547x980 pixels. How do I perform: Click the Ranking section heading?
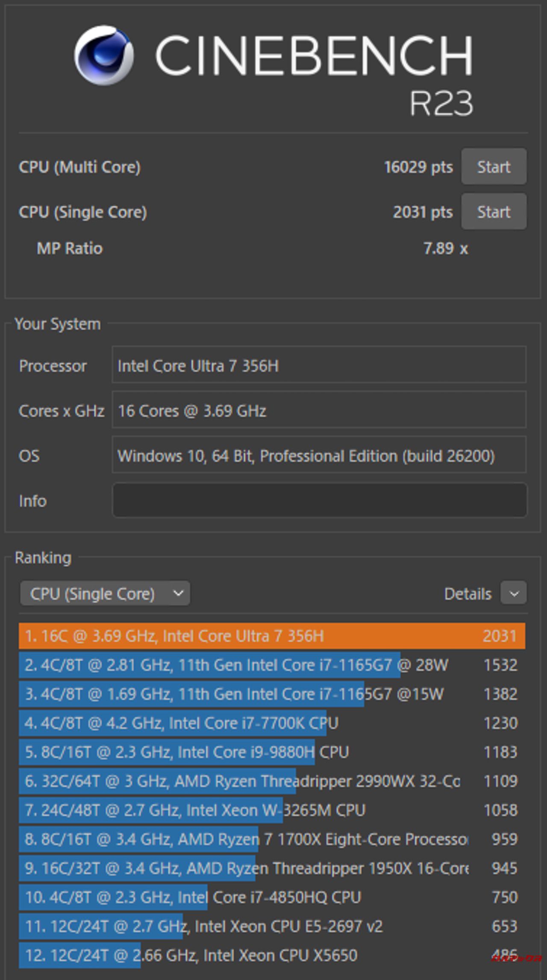[x=43, y=558]
